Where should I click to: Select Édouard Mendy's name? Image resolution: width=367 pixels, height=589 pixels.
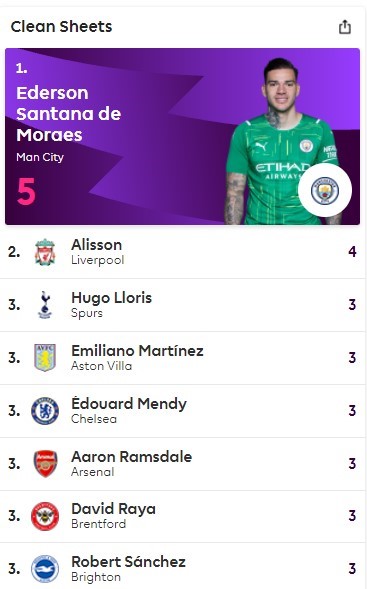point(129,404)
